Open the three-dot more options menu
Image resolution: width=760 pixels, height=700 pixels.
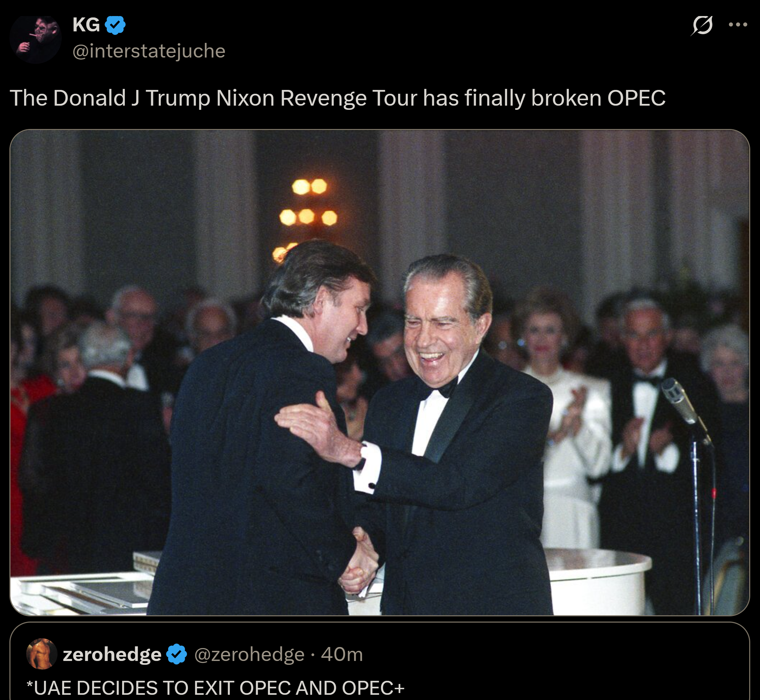[x=738, y=25]
